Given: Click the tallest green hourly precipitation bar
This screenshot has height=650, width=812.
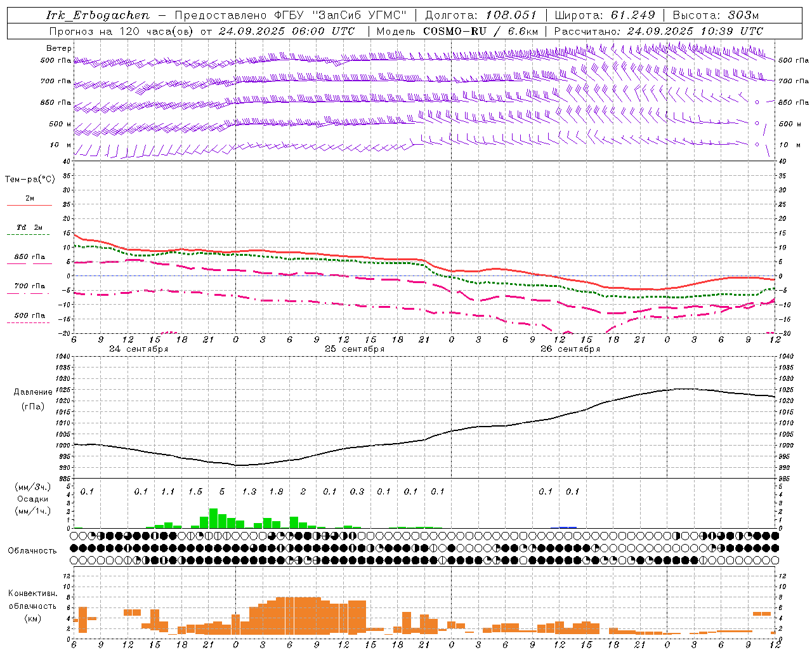Looking at the screenshot, I should tap(213, 518).
